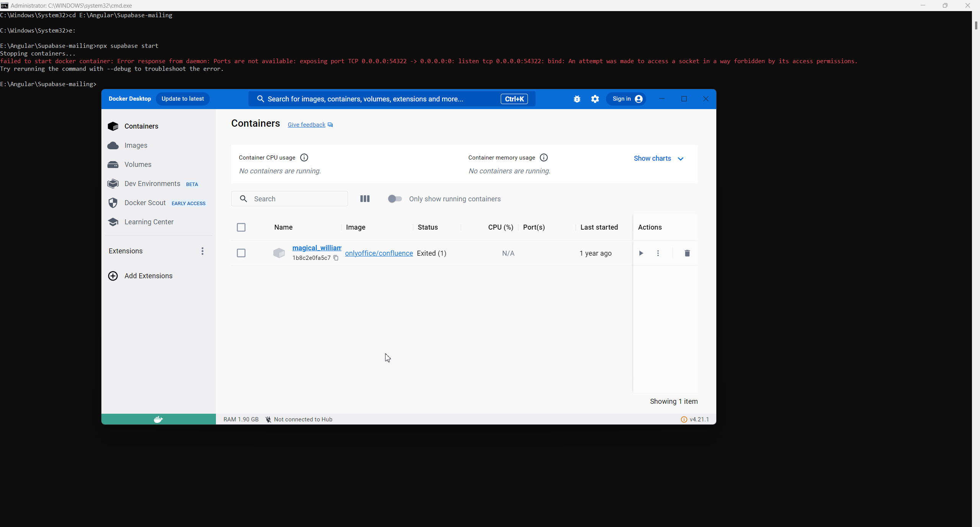Click the memory usage info icon

(x=544, y=158)
